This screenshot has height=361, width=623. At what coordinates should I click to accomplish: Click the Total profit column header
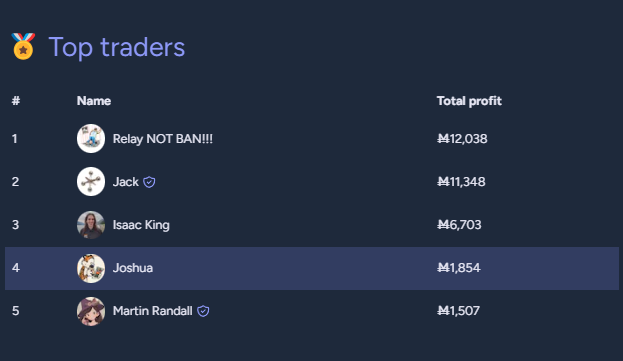pyautogui.click(x=469, y=101)
